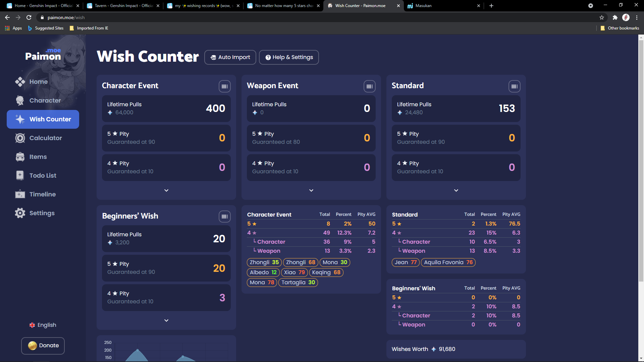Open browser extensions puzzle icon
The height and width of the screenshot is (362, 644).
(615, 17)
